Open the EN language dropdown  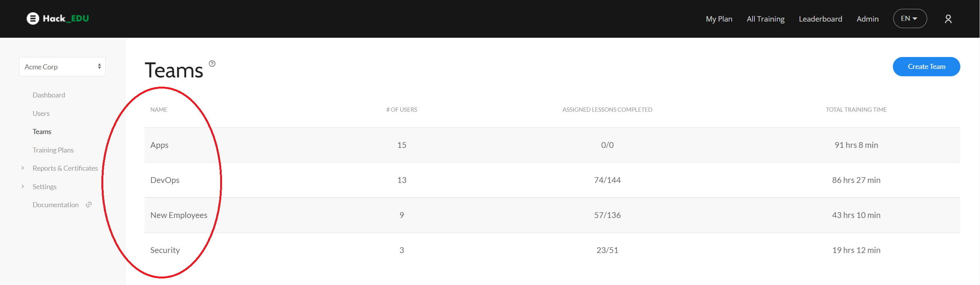tap(910, 18)
